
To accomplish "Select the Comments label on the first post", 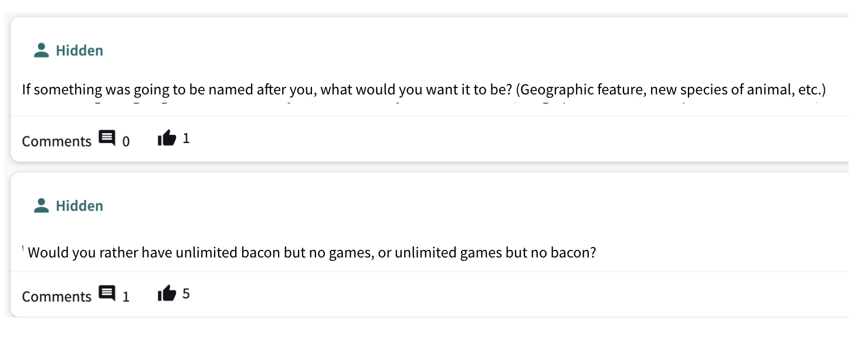I will tap(57, 141).
